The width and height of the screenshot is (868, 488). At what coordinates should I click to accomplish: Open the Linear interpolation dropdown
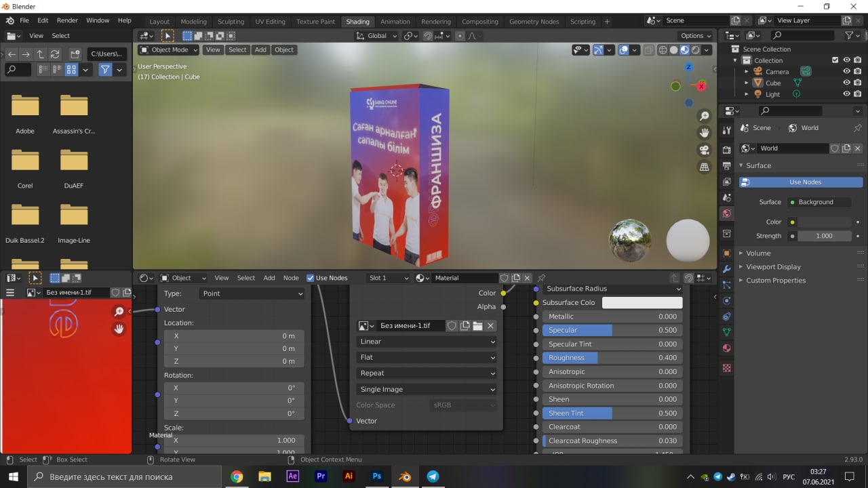pyautogui.click(x=427, y=342)
